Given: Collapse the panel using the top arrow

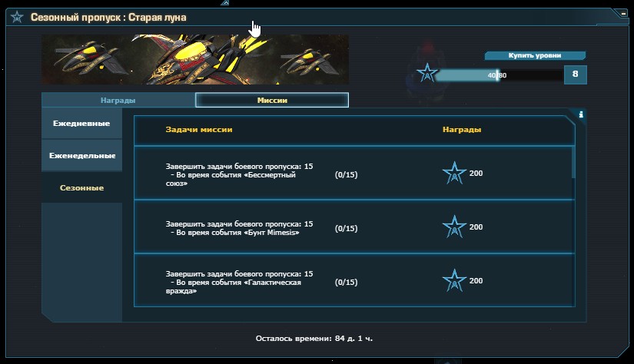Looking at the screenshot, I should click(x=225, y=3).
